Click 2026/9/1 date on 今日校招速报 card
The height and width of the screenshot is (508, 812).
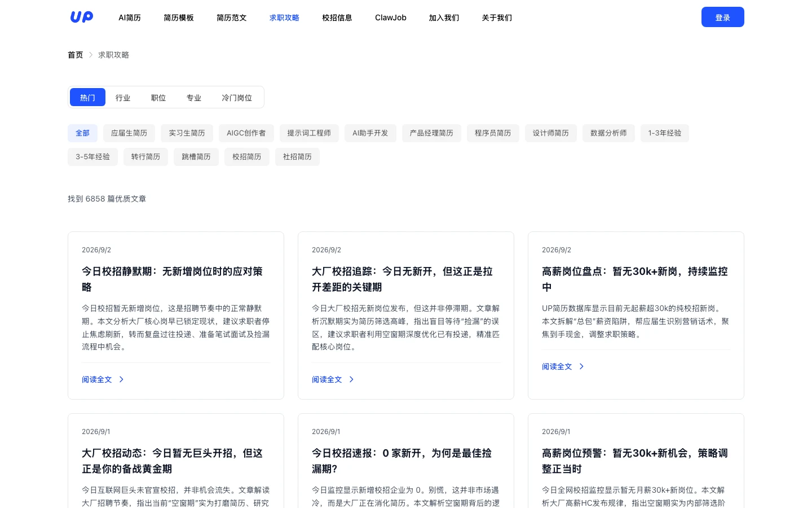click(x=326, y=431)
